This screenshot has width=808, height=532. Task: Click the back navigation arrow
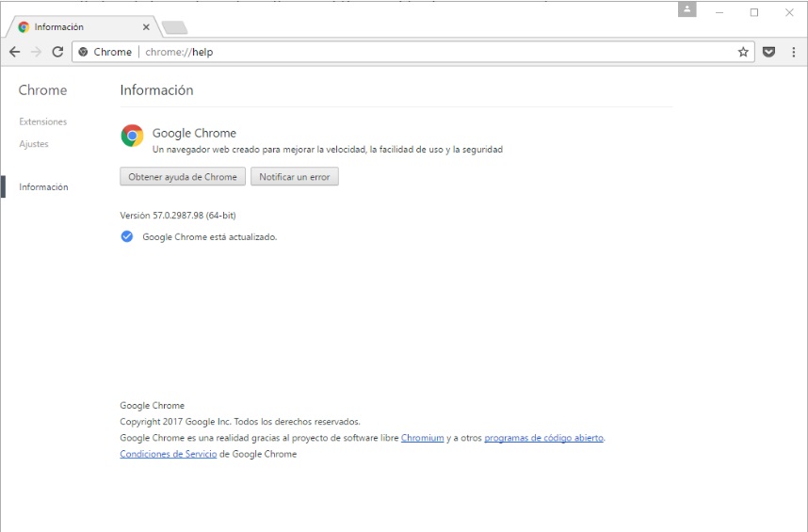(x=14, y=52)
